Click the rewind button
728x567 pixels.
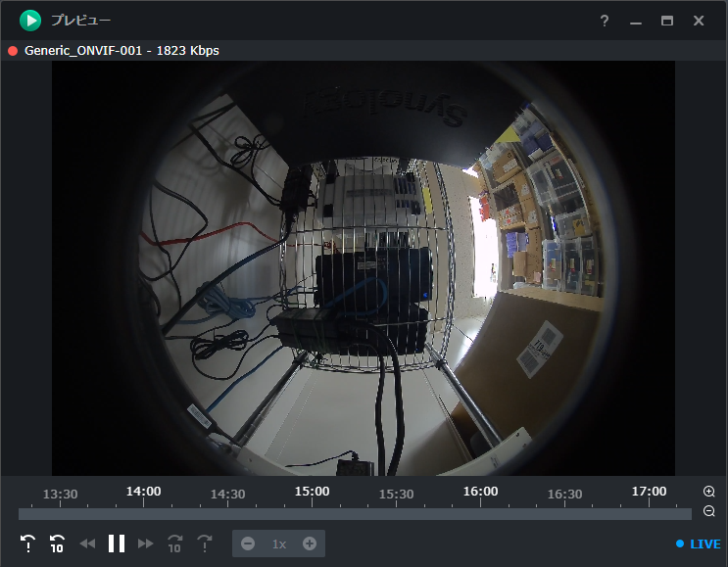(x=87, y=543)
